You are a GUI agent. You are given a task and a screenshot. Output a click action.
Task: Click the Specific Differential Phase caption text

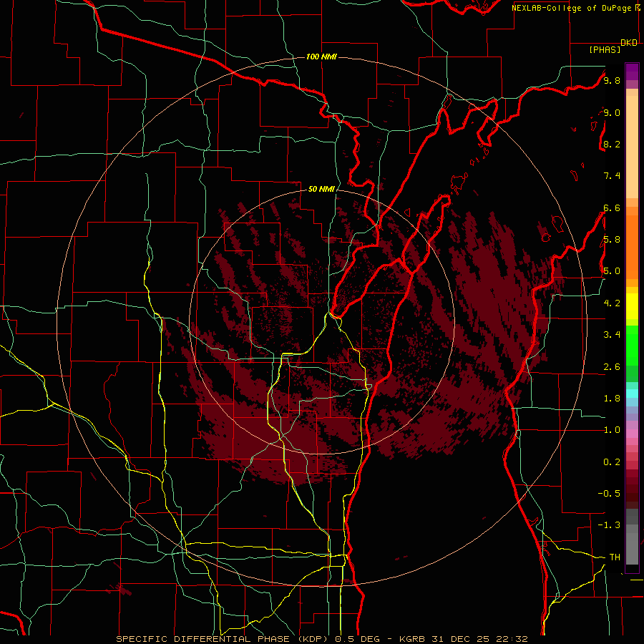point(321,639)
